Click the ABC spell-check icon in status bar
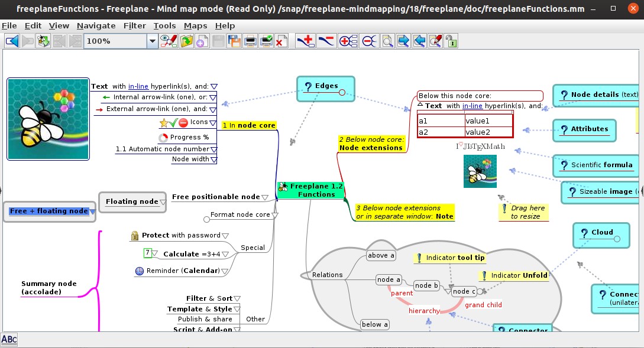Viewport: 644px width, 348px height. tap(9, 339)
